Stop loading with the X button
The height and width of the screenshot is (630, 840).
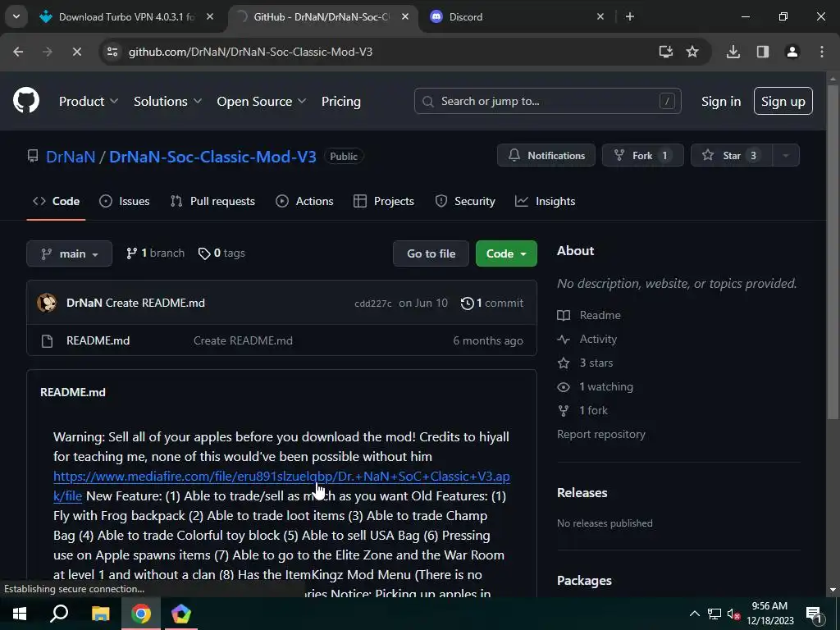tap(76, 52)
